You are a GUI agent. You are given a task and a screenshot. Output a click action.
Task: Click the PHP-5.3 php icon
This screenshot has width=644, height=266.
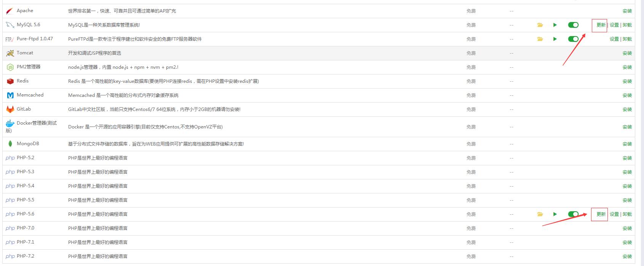click(x=10, y=172)
